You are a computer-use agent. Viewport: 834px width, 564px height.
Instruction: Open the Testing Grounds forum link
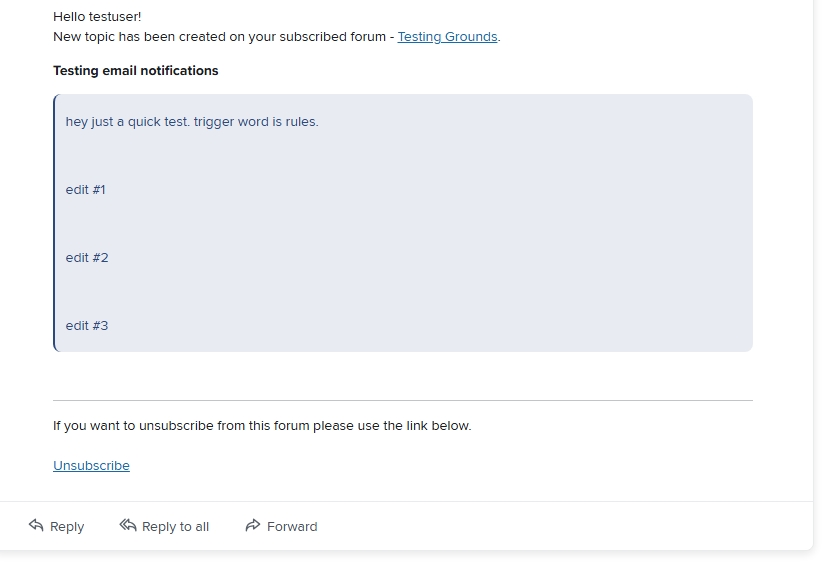coord(447,37)
